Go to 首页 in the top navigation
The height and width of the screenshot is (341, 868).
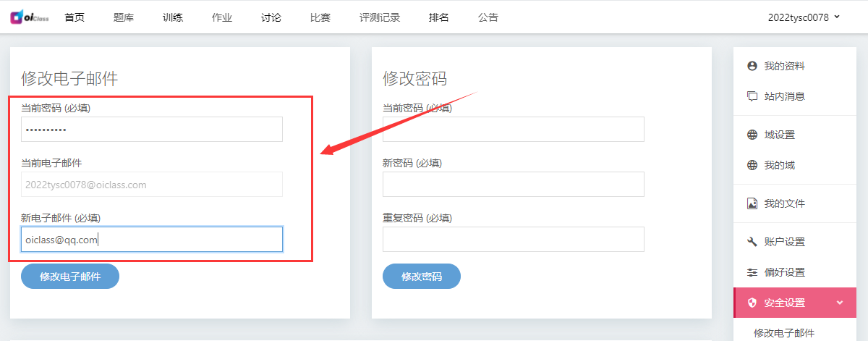tap(75, 17)
